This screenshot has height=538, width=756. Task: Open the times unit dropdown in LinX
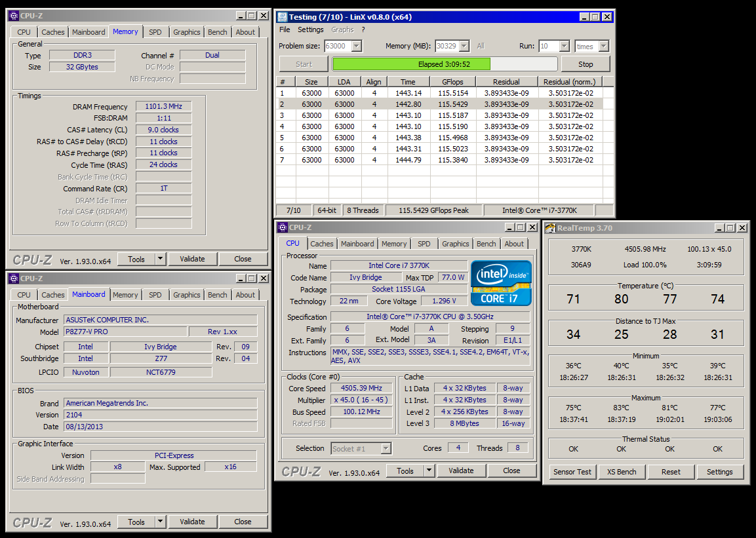(603, 47)
